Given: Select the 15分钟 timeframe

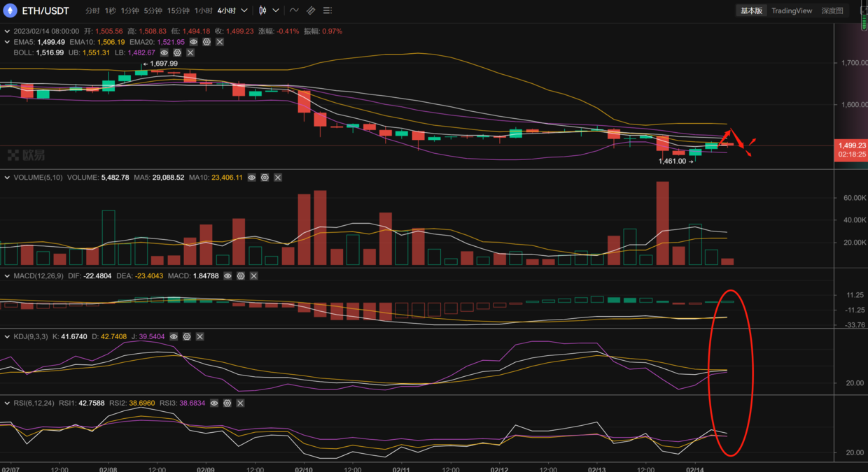Looking at the screenshot, I should [x=178, y=11].
